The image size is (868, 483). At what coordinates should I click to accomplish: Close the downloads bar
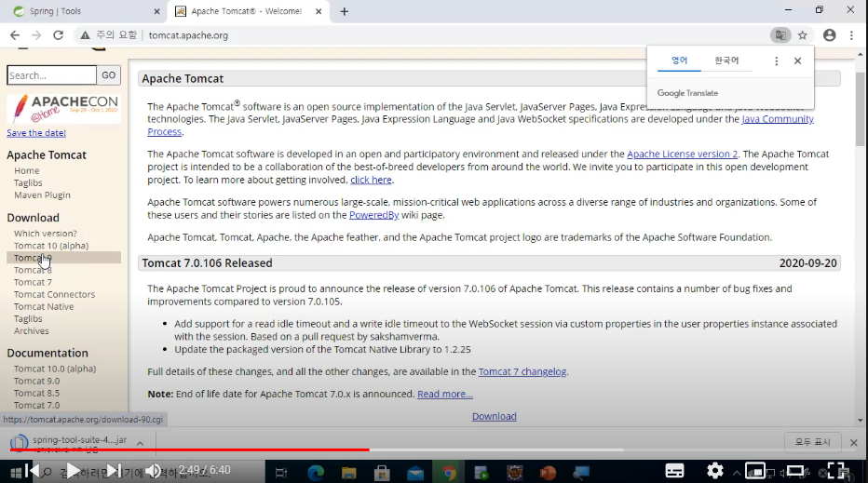854,443
